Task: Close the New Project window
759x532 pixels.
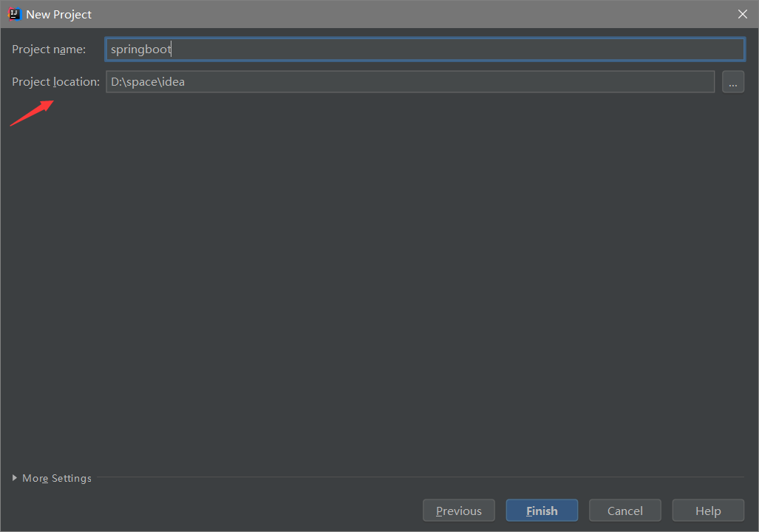Action: (743, 14)
